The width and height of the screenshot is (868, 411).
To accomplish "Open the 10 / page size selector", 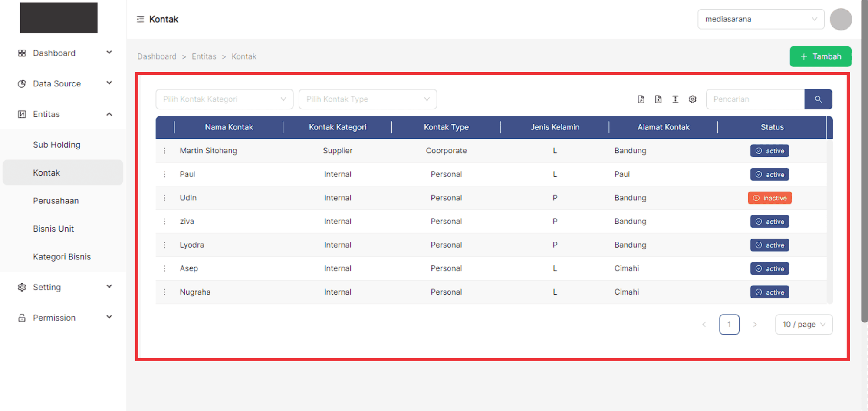I will point(803,325).
